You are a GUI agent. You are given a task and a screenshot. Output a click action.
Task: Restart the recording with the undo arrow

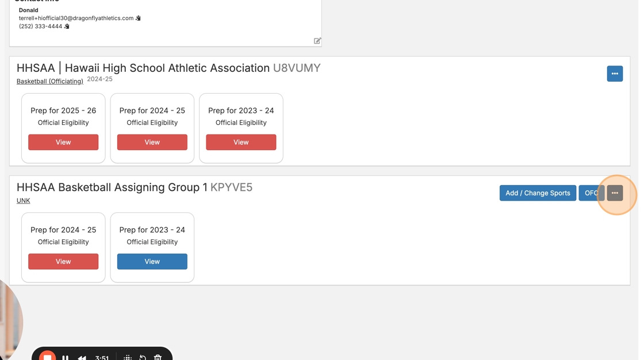(x=143, y=357)
